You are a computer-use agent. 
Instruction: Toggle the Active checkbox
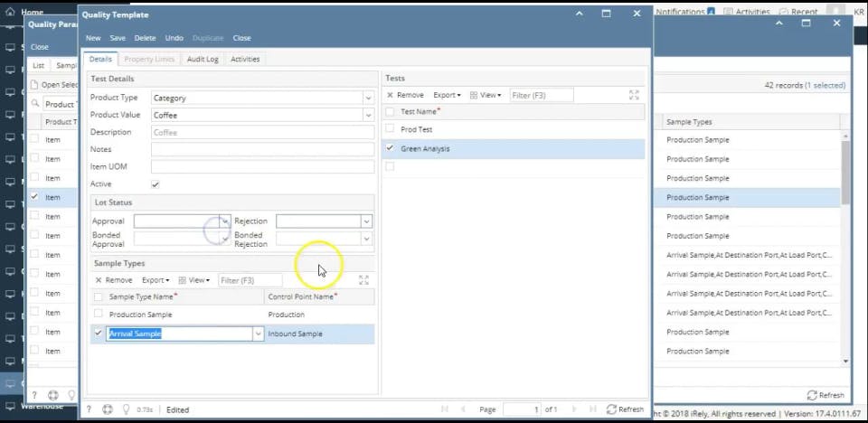coord(156,184)
